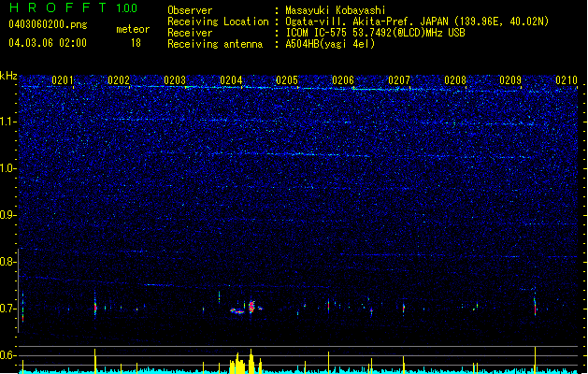Click the 0206 time marker
588x374 pixels.
343,80
